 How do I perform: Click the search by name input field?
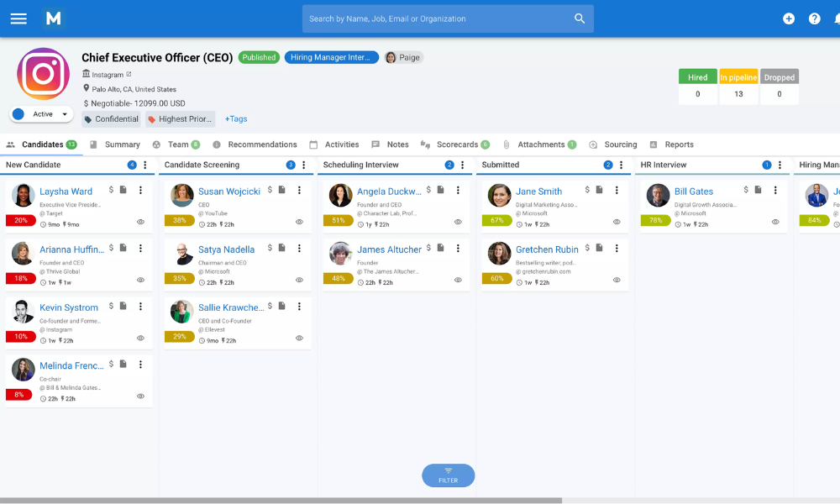pos(448,18)
